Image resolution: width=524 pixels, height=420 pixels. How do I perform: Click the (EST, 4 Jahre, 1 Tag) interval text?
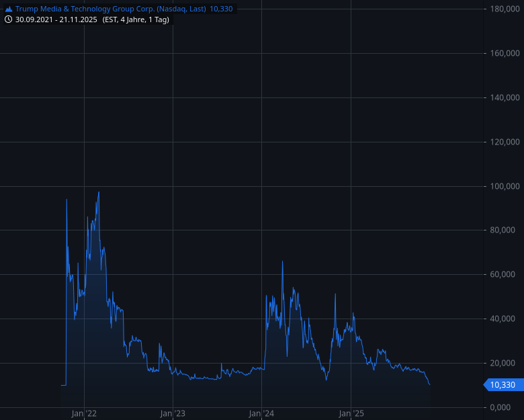click(x=136, y=19)
